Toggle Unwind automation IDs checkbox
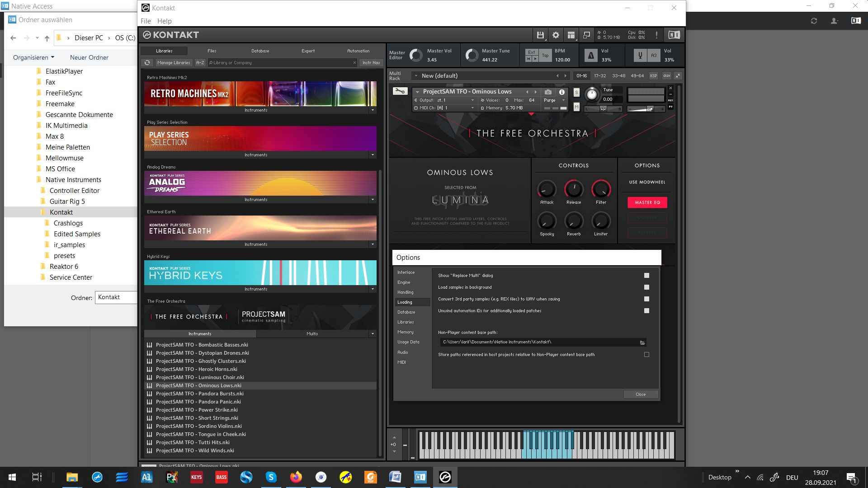 646,311
